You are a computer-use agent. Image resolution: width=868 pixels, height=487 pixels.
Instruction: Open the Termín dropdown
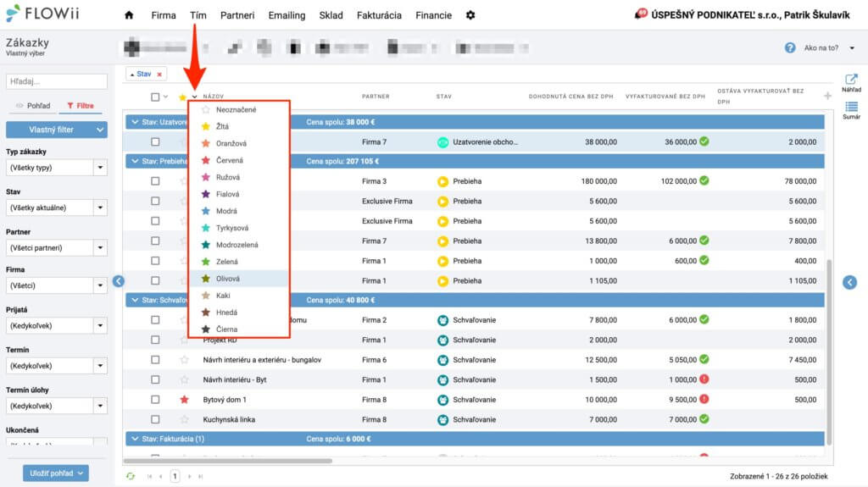(x=57, y=366)
